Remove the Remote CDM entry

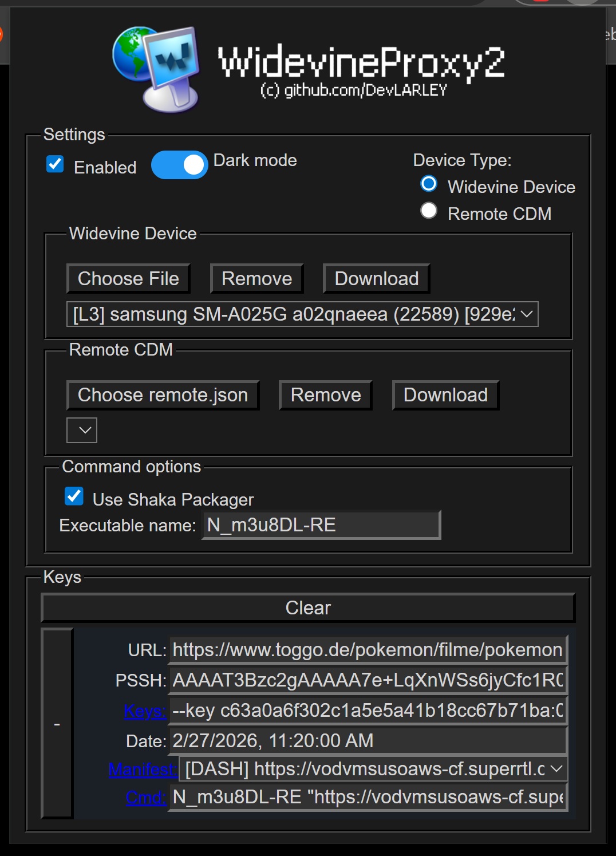click(x=326, y=395)
